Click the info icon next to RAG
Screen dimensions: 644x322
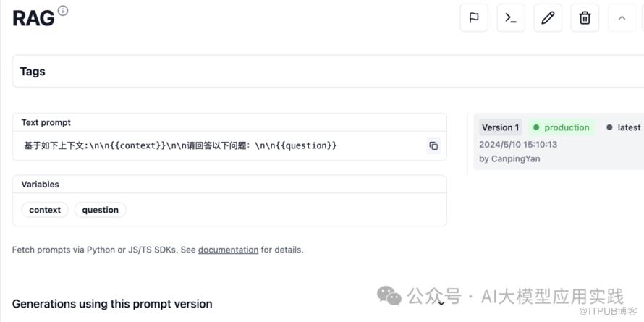pos(63,11)
